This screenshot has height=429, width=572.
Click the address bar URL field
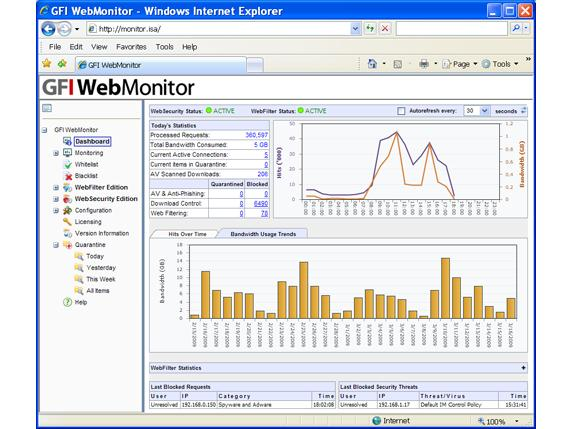pos(220,29)
